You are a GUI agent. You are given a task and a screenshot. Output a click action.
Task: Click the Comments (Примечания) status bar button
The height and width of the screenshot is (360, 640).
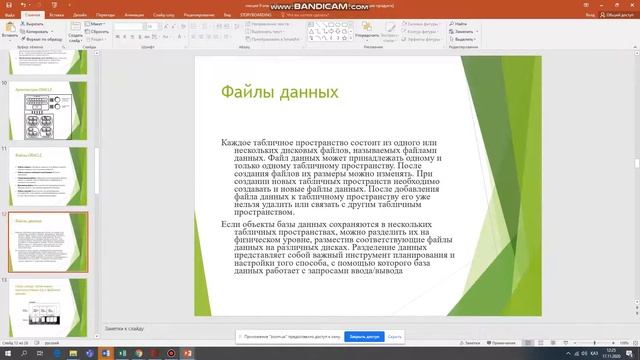[501, 343]
